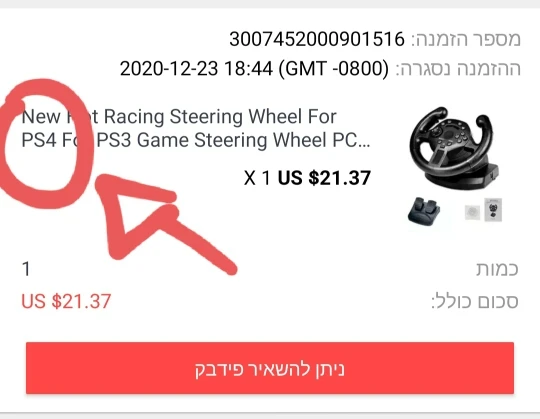Click the steering wheel product image

pyautogui.click(x=453, y=148)
